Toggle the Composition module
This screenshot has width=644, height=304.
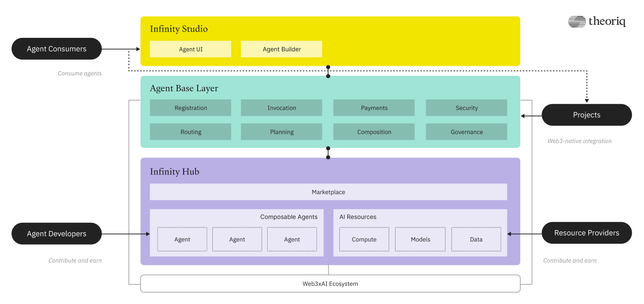coord(374,132)
